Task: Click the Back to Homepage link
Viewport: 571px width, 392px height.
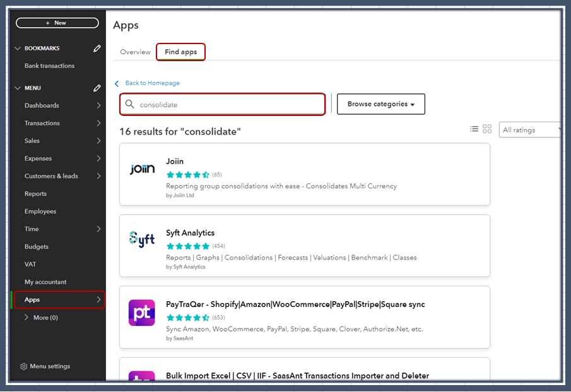Action: coord(152,83)
